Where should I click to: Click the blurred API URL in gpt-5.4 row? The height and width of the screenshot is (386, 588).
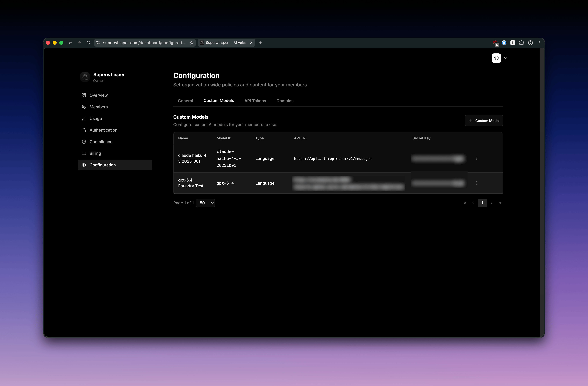[348, 183]
